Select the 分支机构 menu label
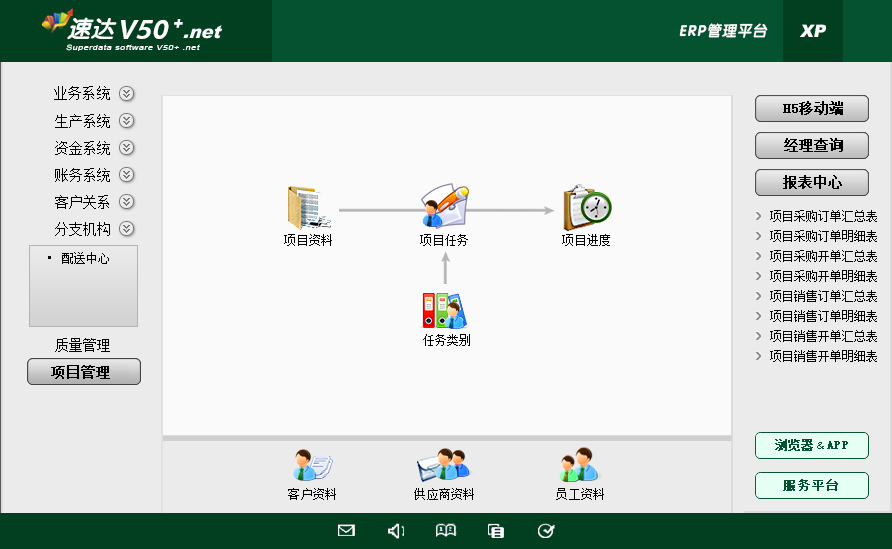Image resolution: width=892 pixels, height=549 pixels. point(82,229)
